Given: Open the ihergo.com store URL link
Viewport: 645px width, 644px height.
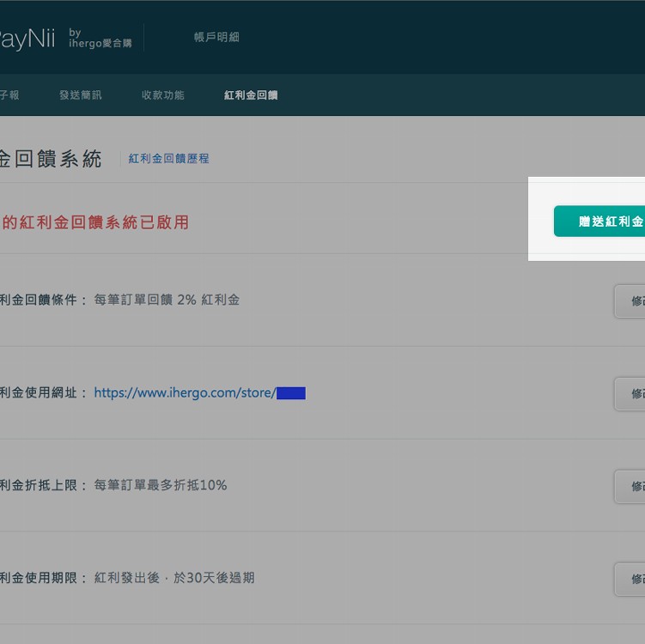Looking at the screenshot, I should point(185,393).
